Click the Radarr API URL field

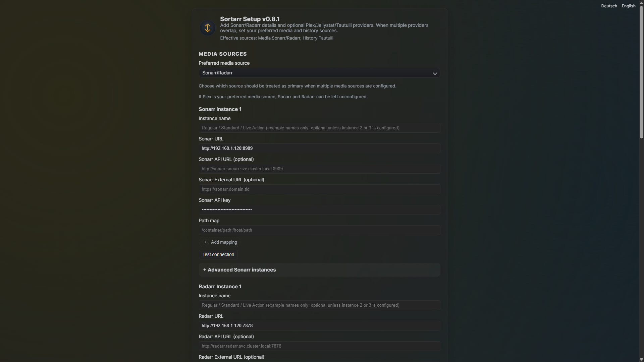pyautogui.click(x=319, y=346)
